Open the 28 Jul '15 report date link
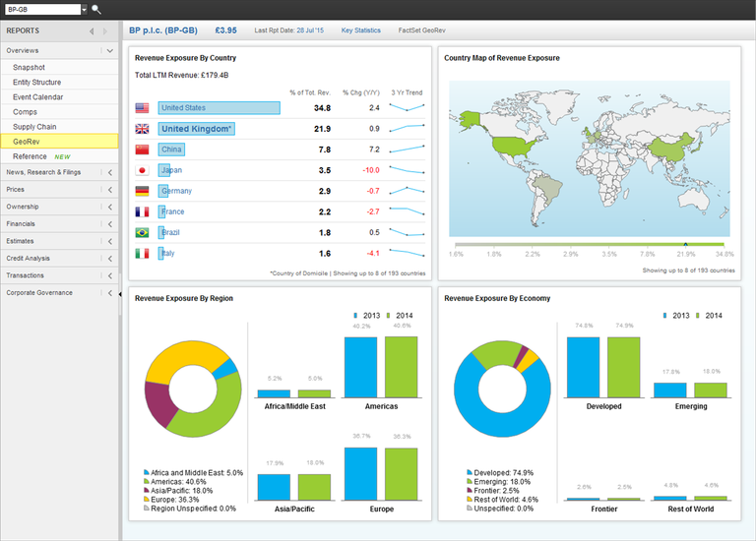 click(310, 30)
